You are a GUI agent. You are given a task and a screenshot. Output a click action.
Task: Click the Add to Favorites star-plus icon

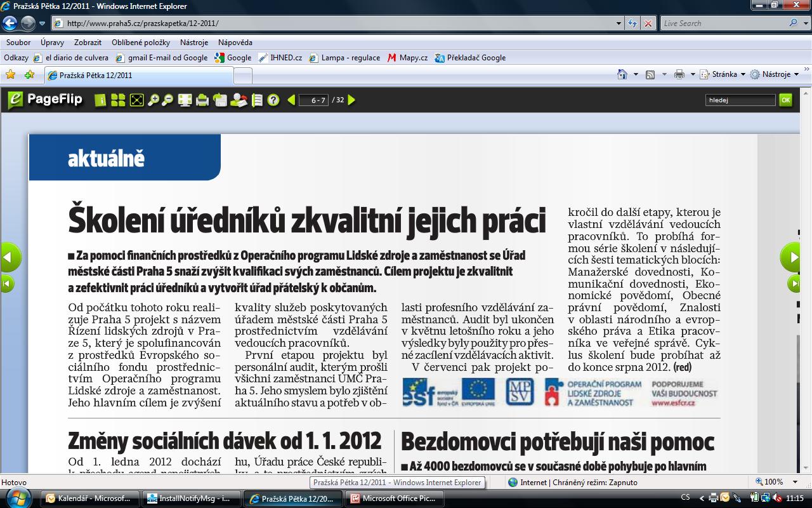click(29, 75)
